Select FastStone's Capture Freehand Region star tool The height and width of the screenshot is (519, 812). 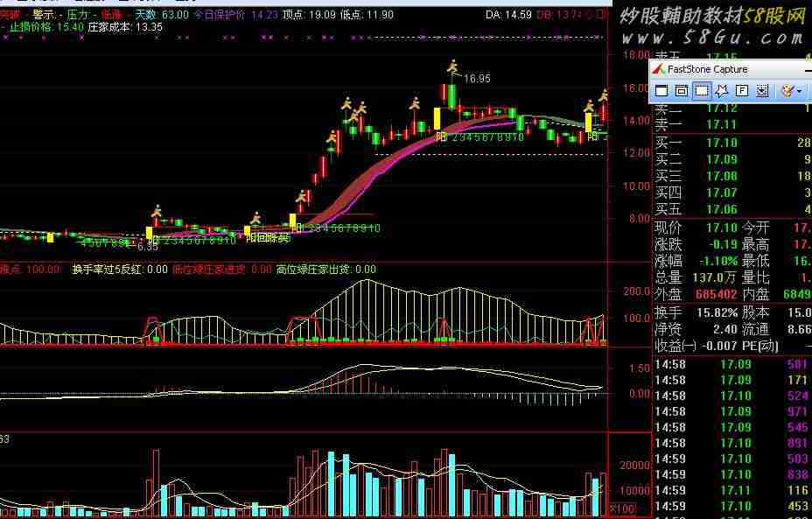[721, 91]
